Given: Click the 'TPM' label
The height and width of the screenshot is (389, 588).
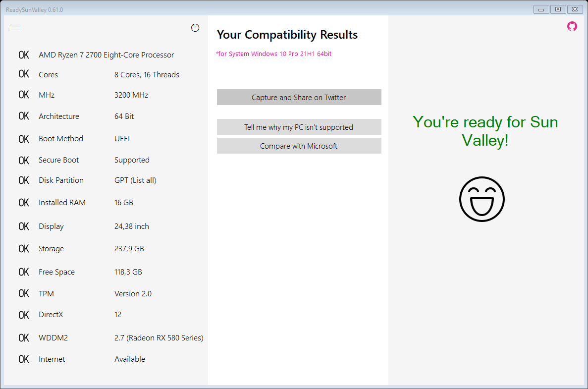Looking at the screenshot, I should (47, 294).
